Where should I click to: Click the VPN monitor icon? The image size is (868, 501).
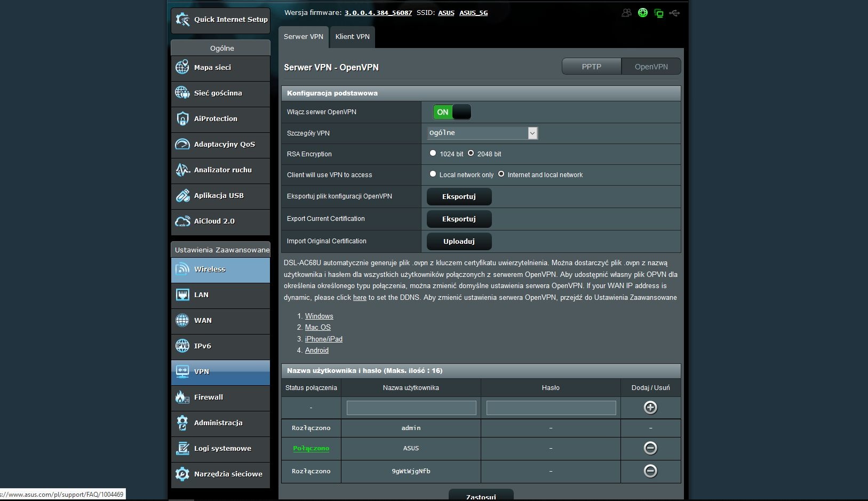182,371
